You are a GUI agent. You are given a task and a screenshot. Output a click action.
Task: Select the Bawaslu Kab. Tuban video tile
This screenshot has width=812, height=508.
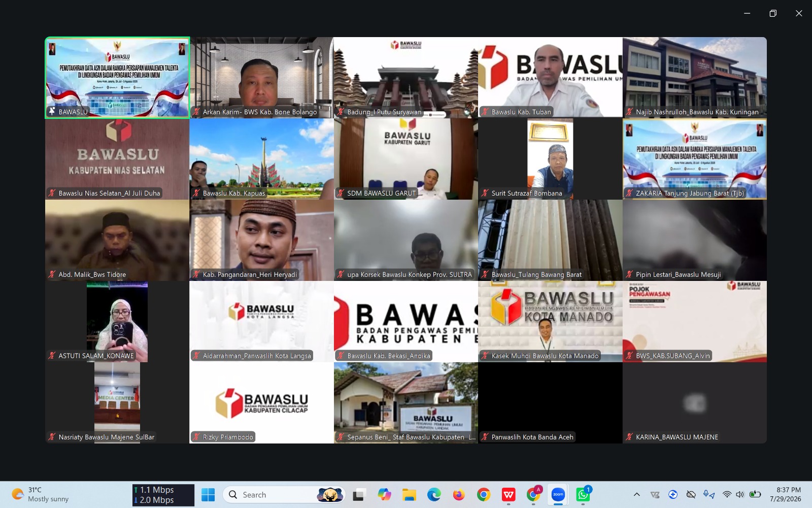click(x=550, y=78)
